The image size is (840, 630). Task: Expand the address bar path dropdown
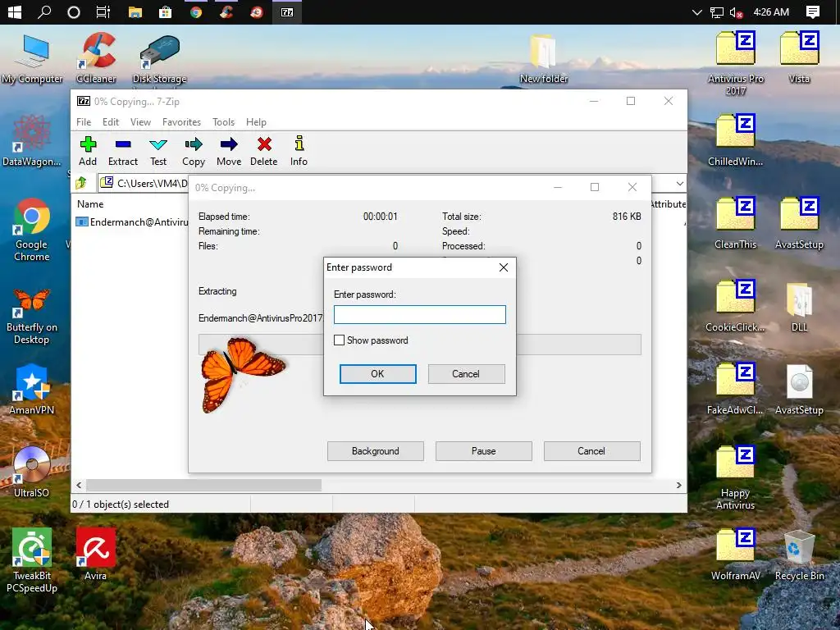click(x=679, y=183)
